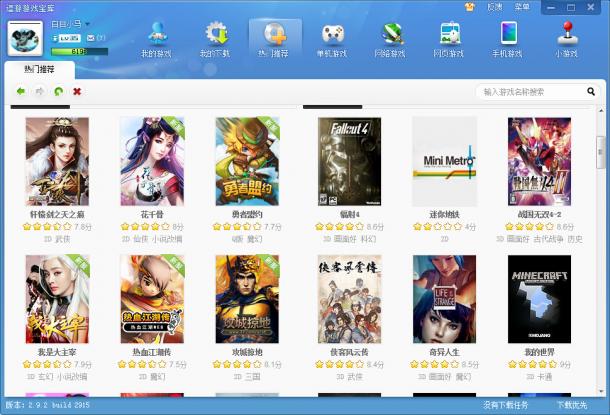The image size is (610, 415).
Task: Open the 我的下载 (My Downloads) section
Action: pos(215,40)
